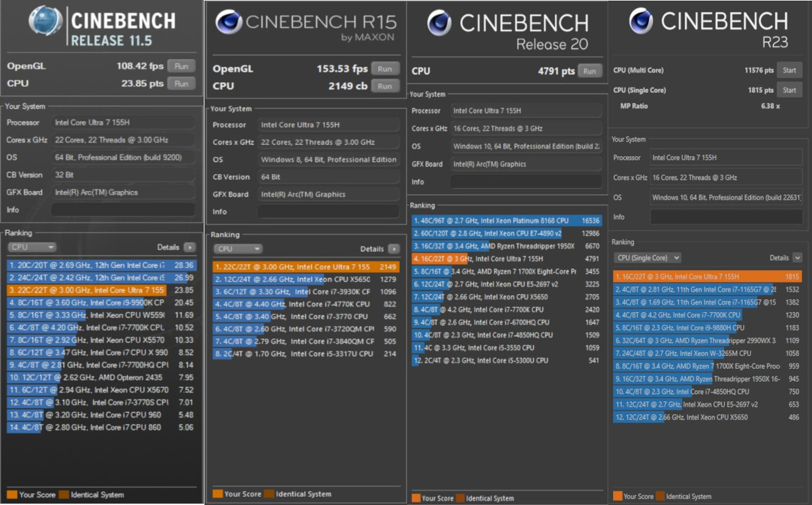Run the CPU benchmark in Cinebench R20

589,71
